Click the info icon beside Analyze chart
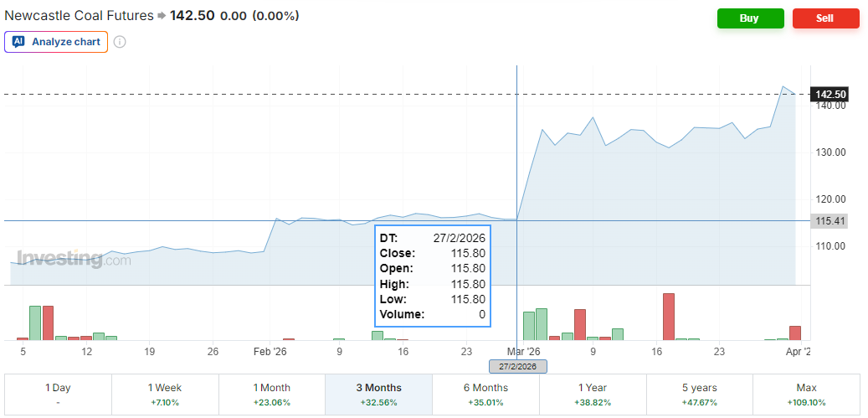Image resolution: width=868 pixels, height=418 pixels. click(120, 42)
